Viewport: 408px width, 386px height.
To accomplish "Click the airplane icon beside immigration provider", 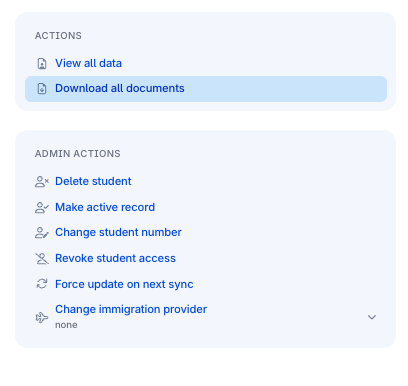I will click(x=42, y=317).
